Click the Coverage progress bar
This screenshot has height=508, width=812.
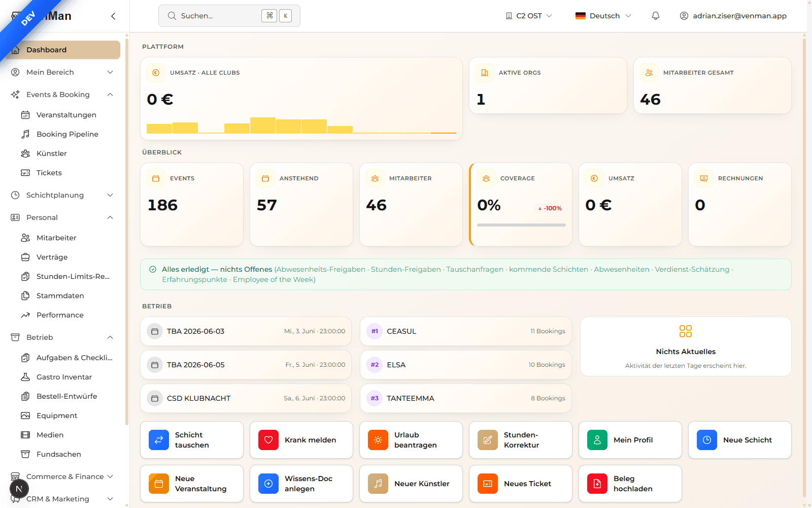pos(521,225)
